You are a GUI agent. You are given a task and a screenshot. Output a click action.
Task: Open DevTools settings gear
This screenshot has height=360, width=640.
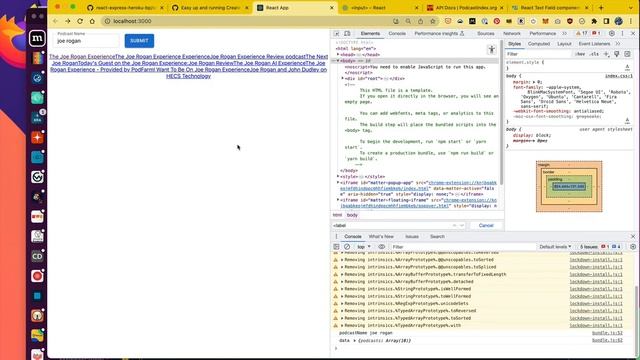click(611, 33)
